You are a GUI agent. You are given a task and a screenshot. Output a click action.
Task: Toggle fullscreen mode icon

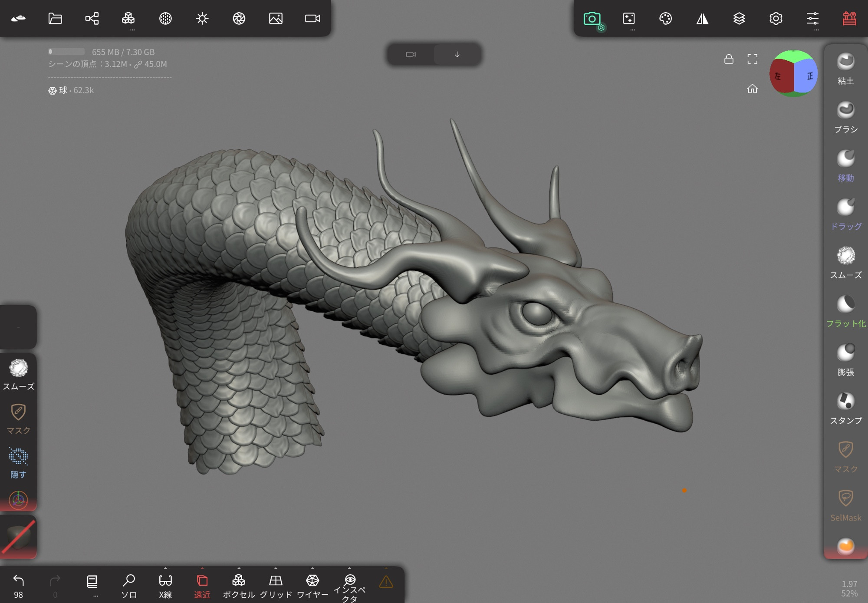(753, 59)
